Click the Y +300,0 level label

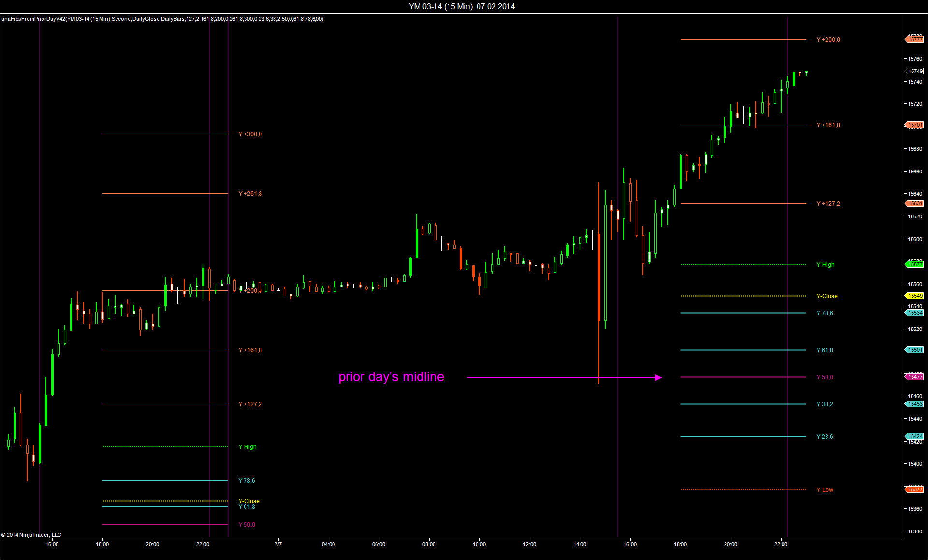point(250,134)
